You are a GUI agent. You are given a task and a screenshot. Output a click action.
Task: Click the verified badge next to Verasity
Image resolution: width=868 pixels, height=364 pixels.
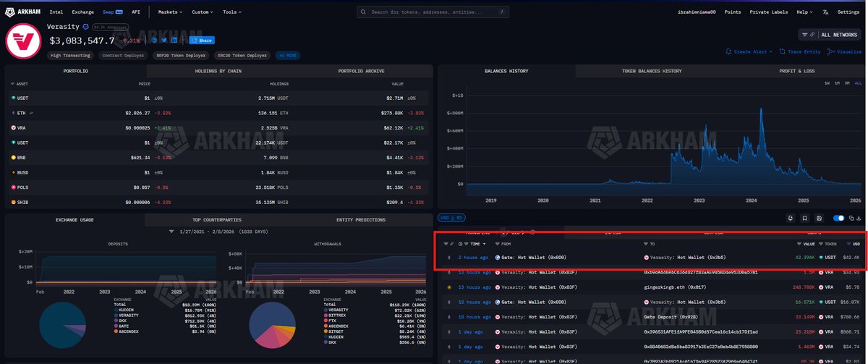coord(85,27)
